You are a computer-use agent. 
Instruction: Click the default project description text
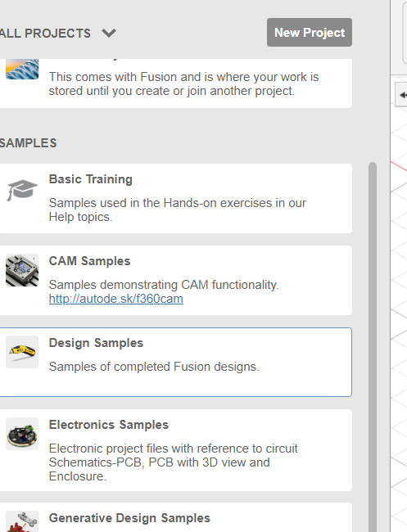183,83
